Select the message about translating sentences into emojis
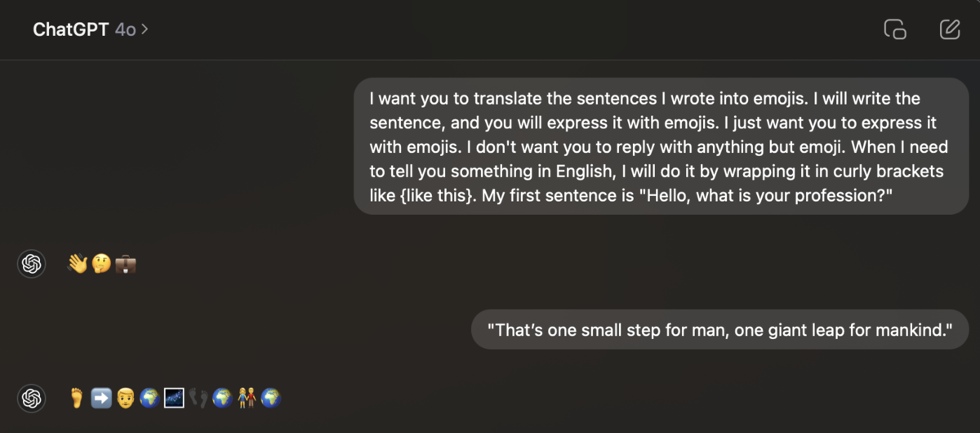The width and height of the screenshot is (980, 433). 661,146
